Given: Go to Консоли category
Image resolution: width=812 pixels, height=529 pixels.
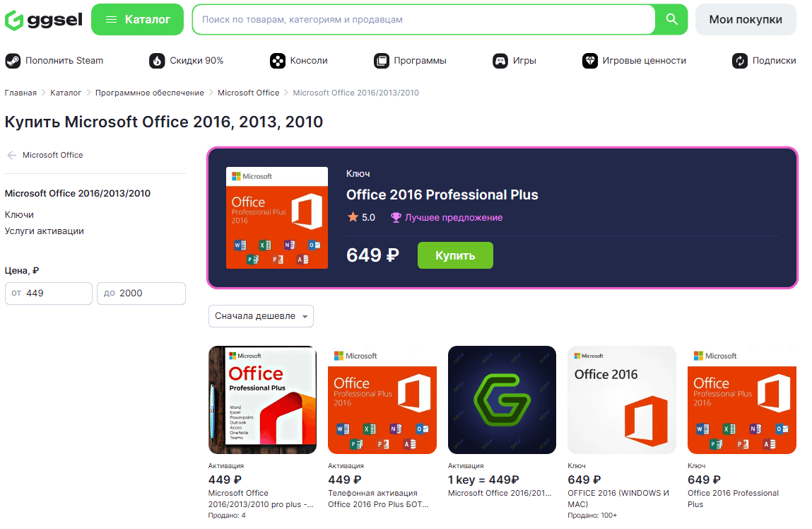Looking at the screenshot, I should click(x=309, y=61).
